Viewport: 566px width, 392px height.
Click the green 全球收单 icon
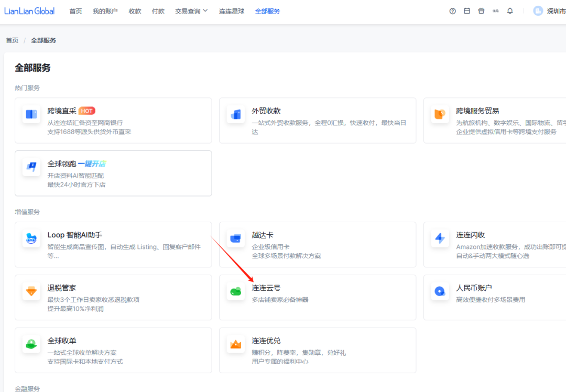[x=31, y=344]
